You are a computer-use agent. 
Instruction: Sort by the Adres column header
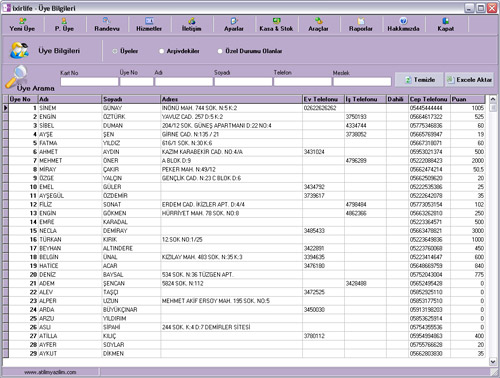231,99
